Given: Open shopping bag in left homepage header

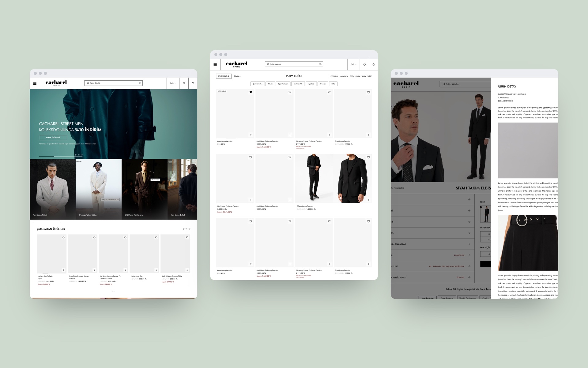Looking at the screenshot, I should pyautogui.click(x=193, y=83).
